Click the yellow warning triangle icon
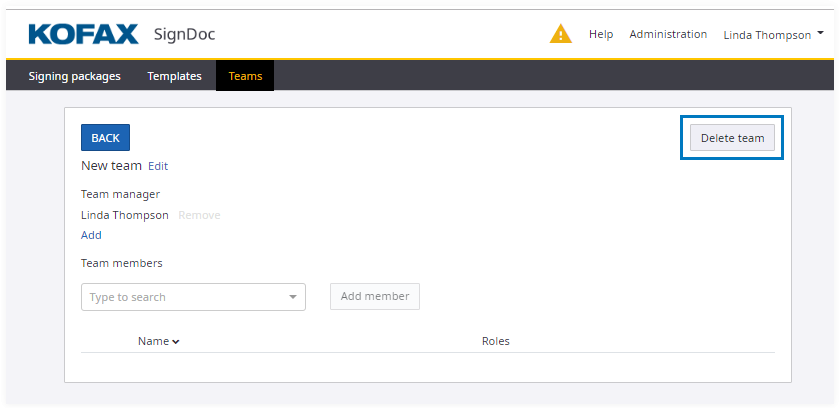Image resolution: width=840 pixels, height=410 pixels. [x=561, y=34]
